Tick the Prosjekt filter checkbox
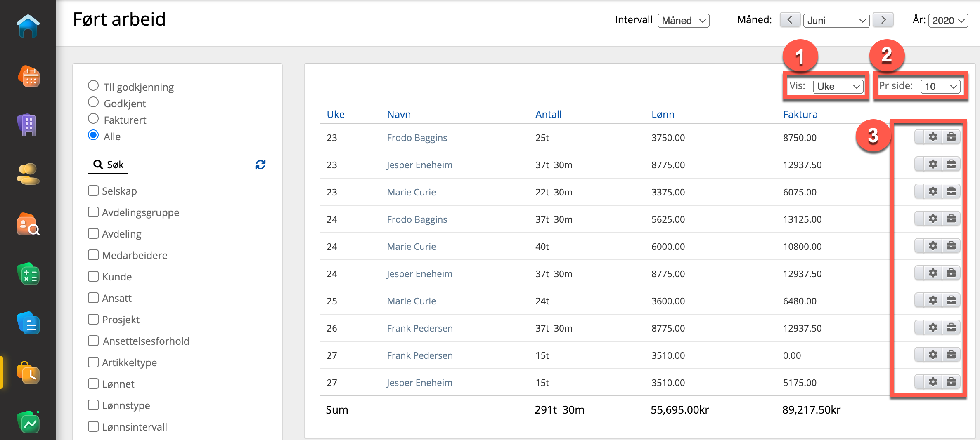Viewport: 980px width, 440px height. tap(93, 320)
